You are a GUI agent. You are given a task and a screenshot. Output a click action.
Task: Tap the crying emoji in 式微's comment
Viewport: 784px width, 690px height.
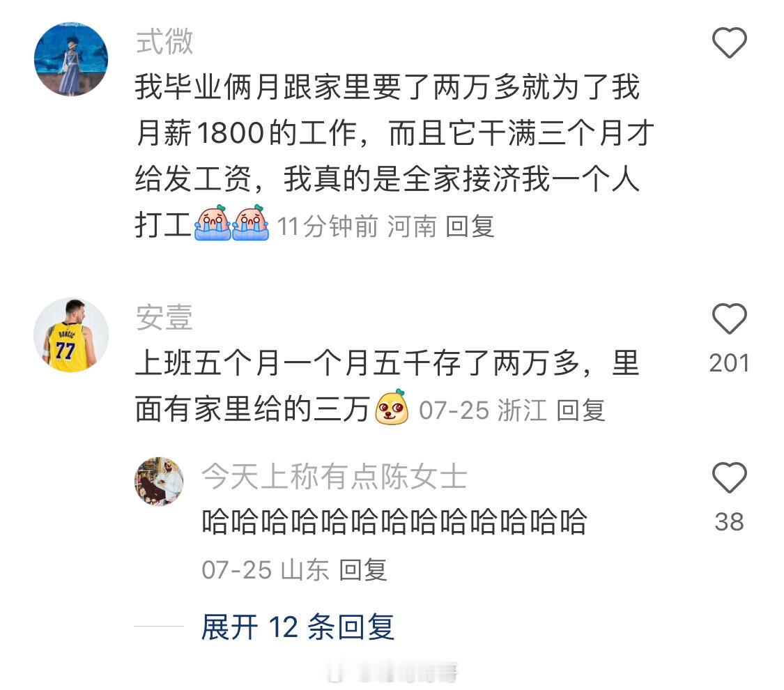[x=212, y=222]
